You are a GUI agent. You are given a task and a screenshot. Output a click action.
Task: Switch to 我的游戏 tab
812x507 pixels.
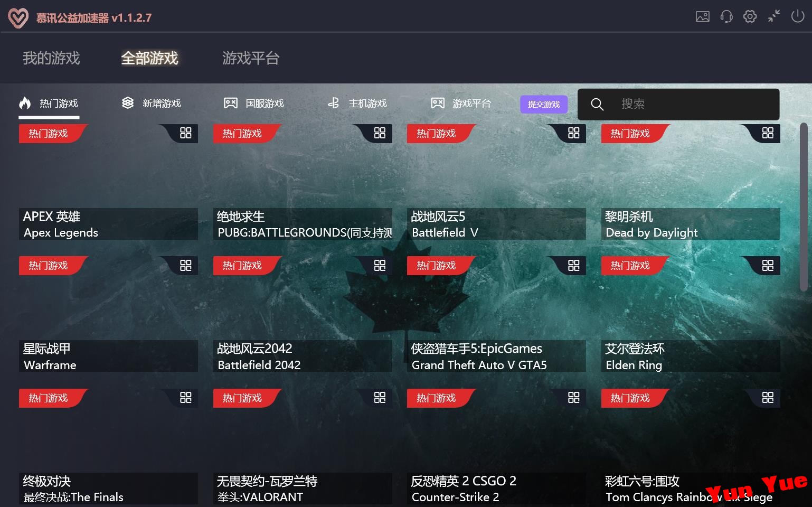click(51, 58)
